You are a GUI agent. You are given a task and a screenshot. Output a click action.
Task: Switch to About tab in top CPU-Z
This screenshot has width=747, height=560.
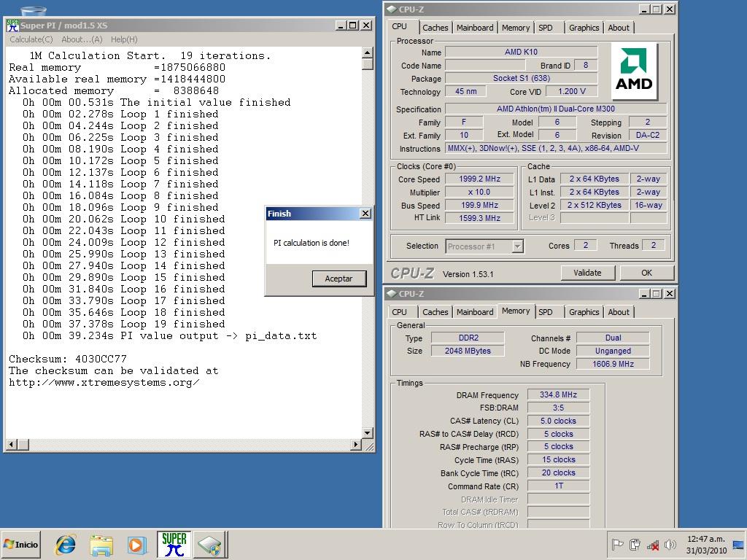click(619, 28)
